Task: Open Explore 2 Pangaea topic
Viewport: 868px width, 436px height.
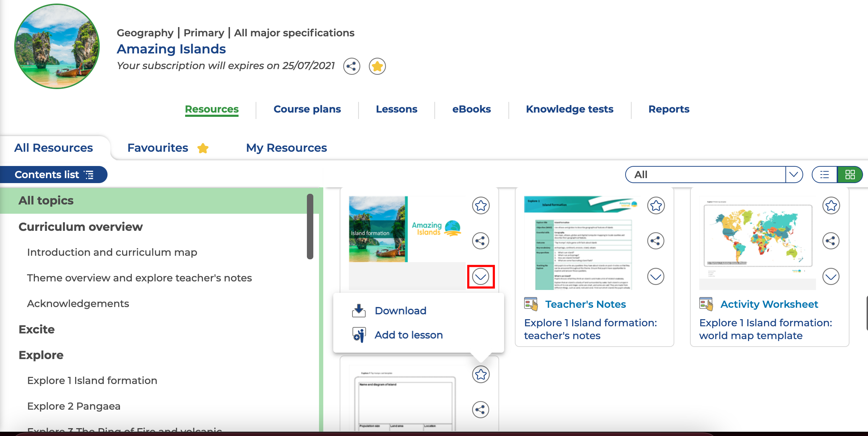Action: coord(74,406)
